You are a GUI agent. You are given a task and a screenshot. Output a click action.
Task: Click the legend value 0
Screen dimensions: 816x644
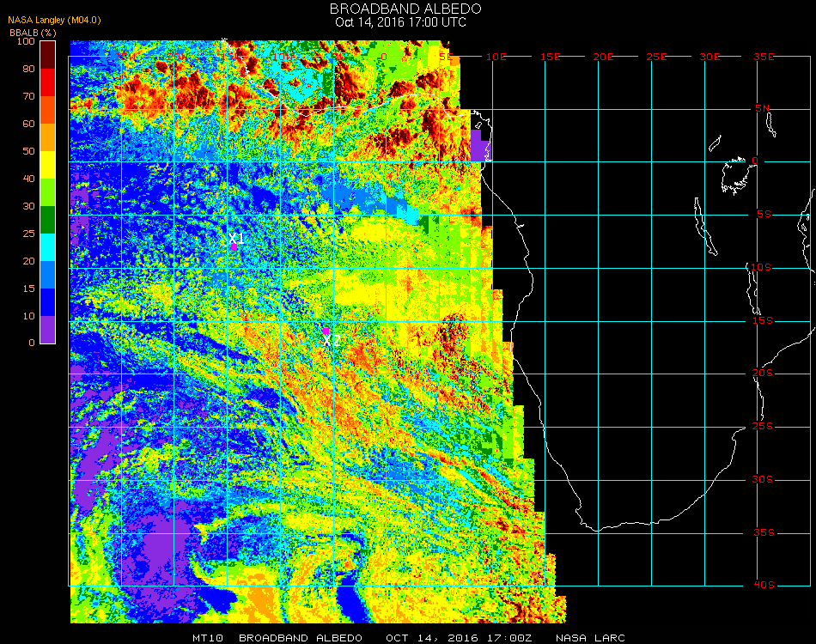(32, 343)
